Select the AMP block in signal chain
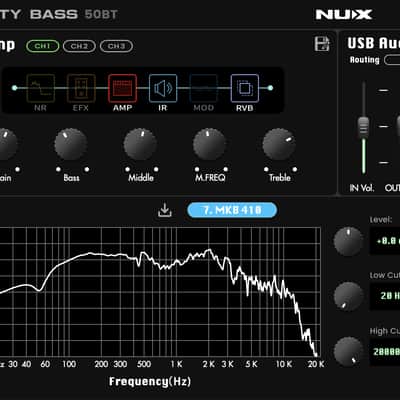Viewport: 400px width, 400px height. (x=122, y=88)
